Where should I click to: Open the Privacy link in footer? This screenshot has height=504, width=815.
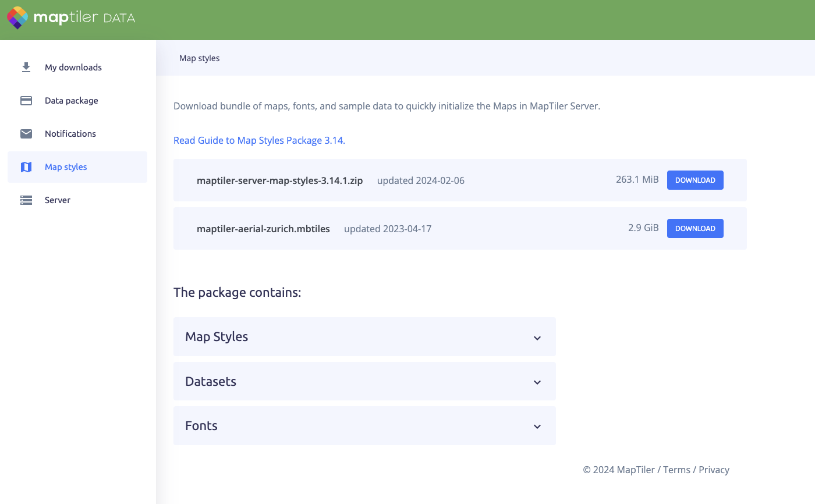point(714,470)
